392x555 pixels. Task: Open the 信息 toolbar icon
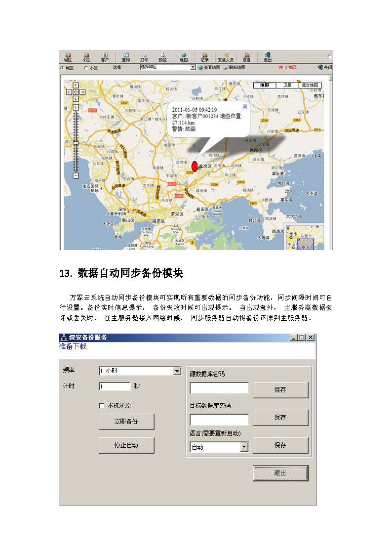click(247, 57)
